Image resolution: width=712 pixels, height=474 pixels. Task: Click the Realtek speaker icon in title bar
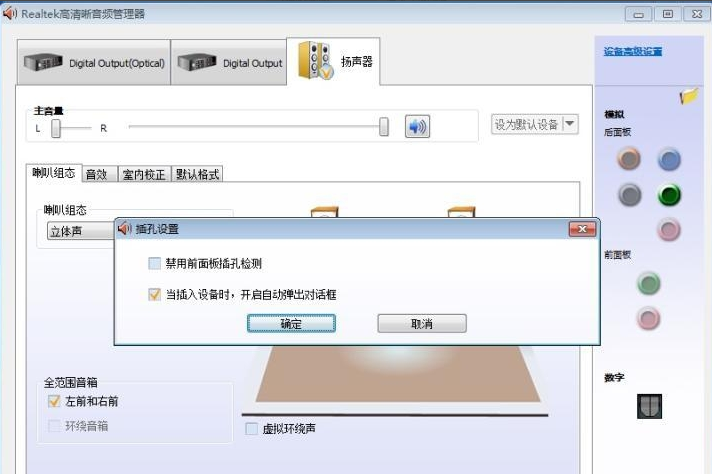coord(10,13)
